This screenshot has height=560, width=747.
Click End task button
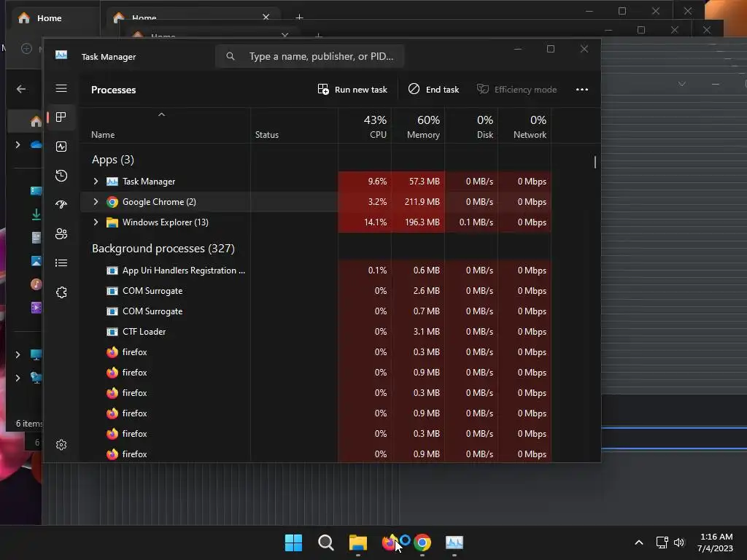[x=433, y=90]
